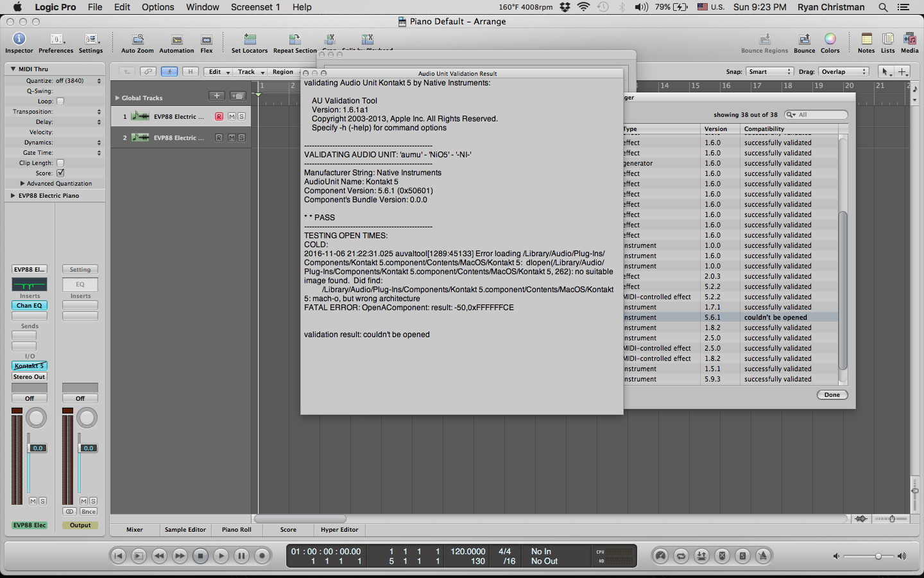Image resolution: width=924 pixels, height=578 pixels.
Task: Stop playback with the Stop button
Action: tap(200, 556)
